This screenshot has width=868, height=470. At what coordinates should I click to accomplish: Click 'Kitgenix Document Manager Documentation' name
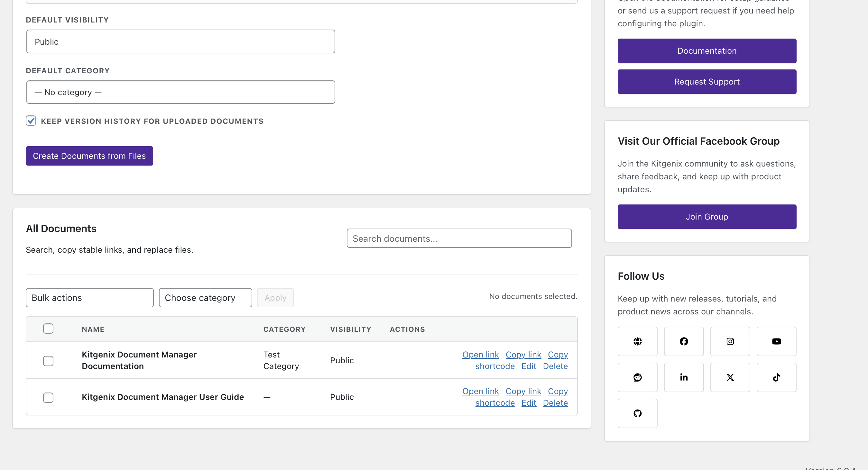(x=139, y=361)
